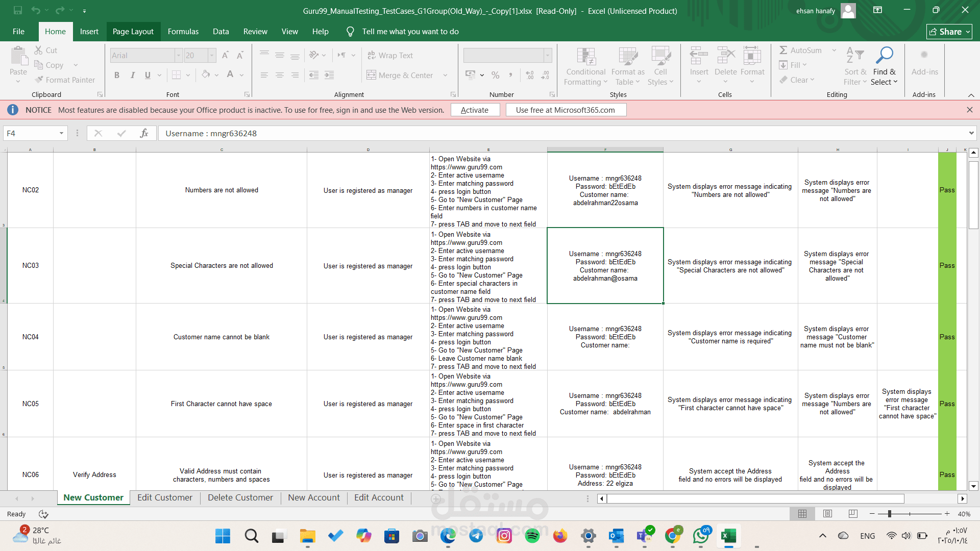Click the AutoSum sigma icon

click(783, 50)
